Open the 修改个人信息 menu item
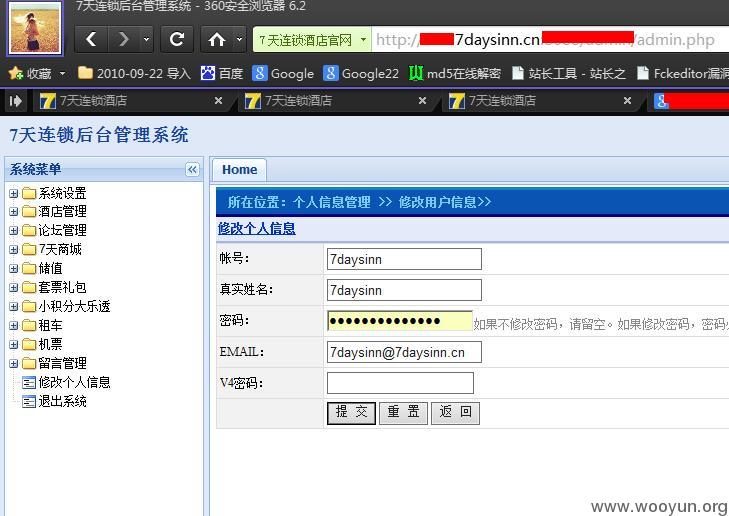The height and width of the screenshot is (516, 729). [74, 382]
